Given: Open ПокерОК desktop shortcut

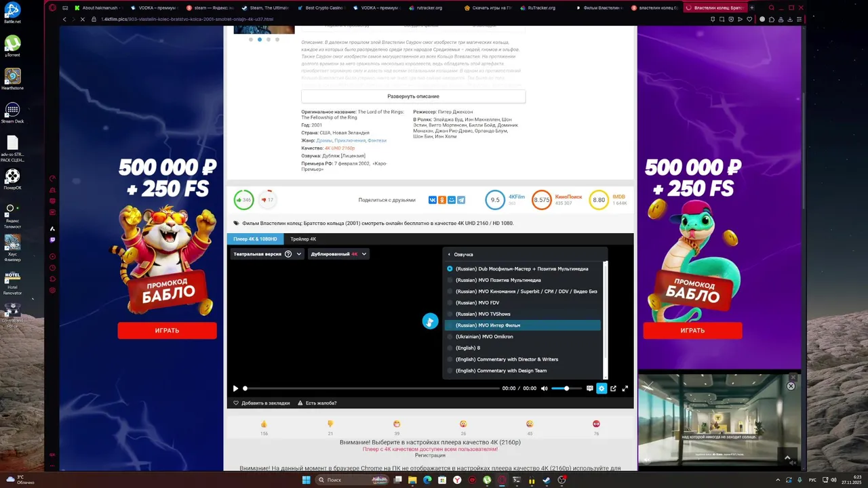Looking at the screenshot, I should [12, 178].
